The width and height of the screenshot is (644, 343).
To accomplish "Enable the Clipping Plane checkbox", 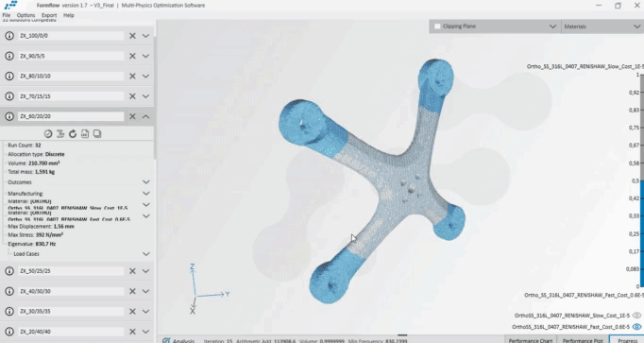I will [x=437, y=26].
